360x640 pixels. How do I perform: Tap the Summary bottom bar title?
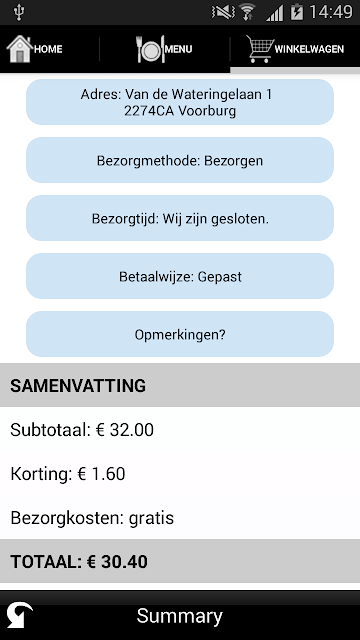(180, 616)
